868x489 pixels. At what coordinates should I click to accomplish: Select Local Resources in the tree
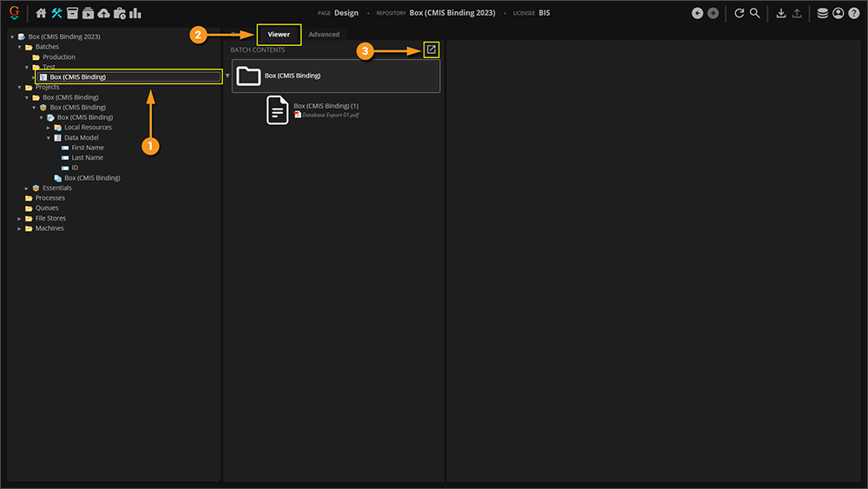[88, 128]
